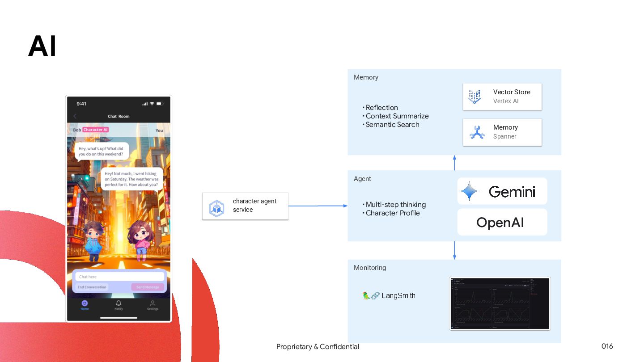Tap the 'Not much, I went hiking' chat bubble
The height and width of the screenshot is (362, 644).
coord(131,179)
